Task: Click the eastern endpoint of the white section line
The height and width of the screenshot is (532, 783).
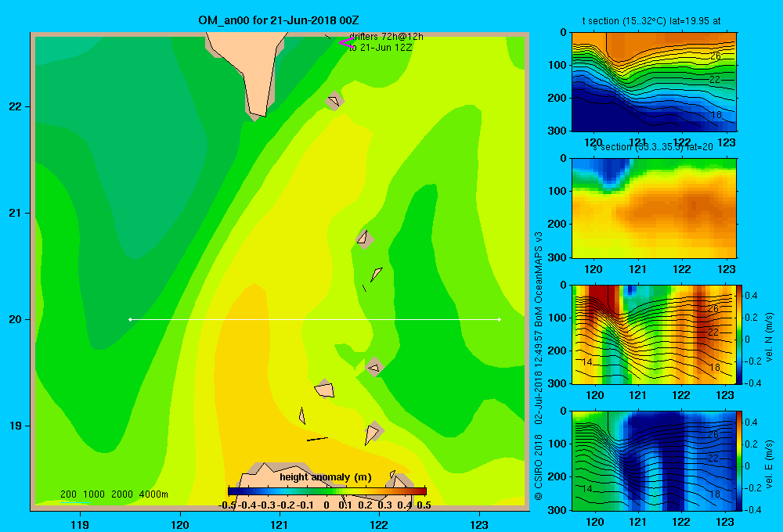Action: [500, 319]
